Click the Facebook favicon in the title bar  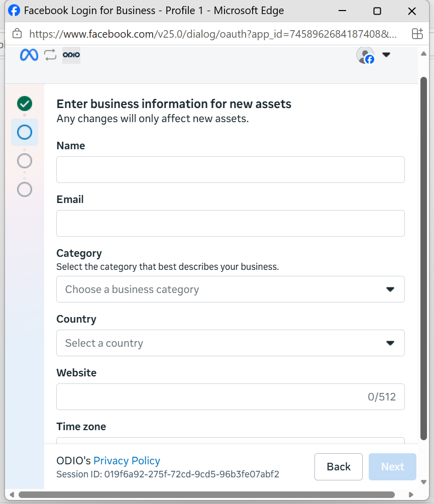coord(14,11)
